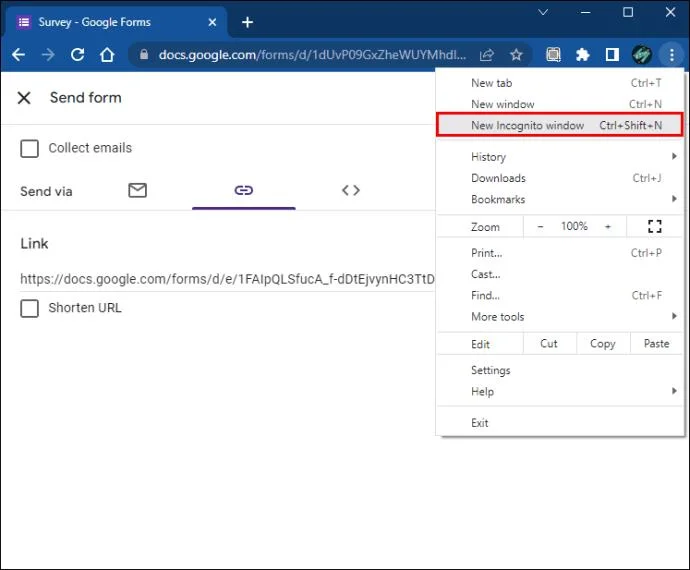
Task: Increase zoom with plus button
Action: click(608, 227)
